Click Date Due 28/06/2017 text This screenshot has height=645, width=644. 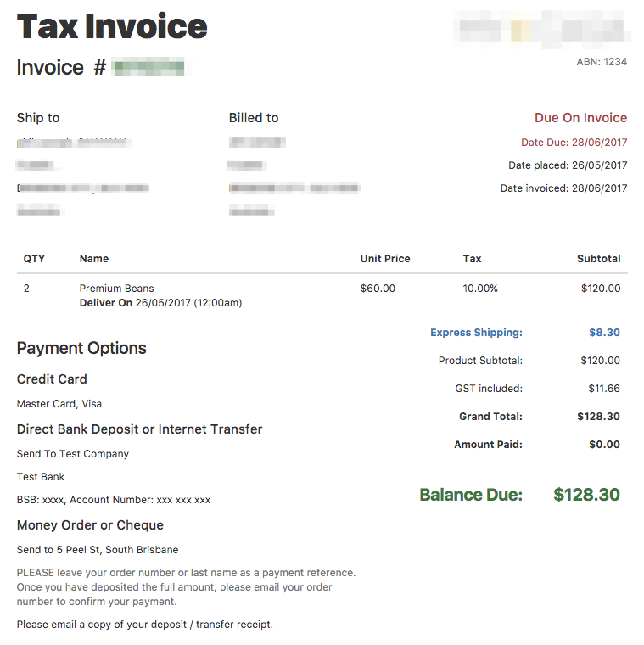point(574,143)
